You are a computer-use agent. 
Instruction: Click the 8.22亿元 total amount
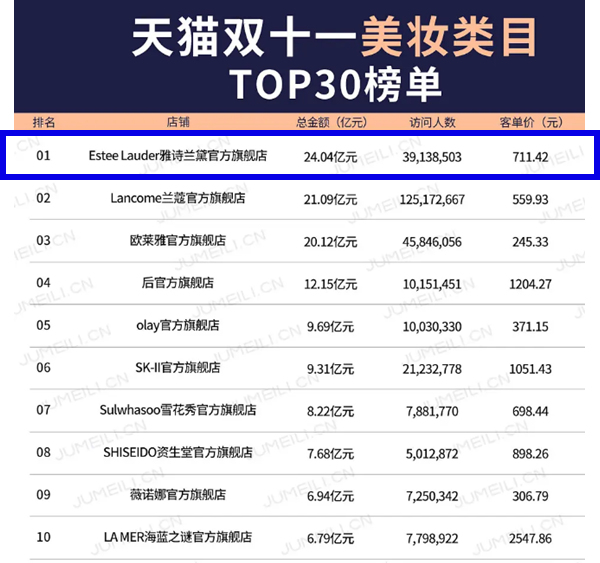click(x=331, y=412)
